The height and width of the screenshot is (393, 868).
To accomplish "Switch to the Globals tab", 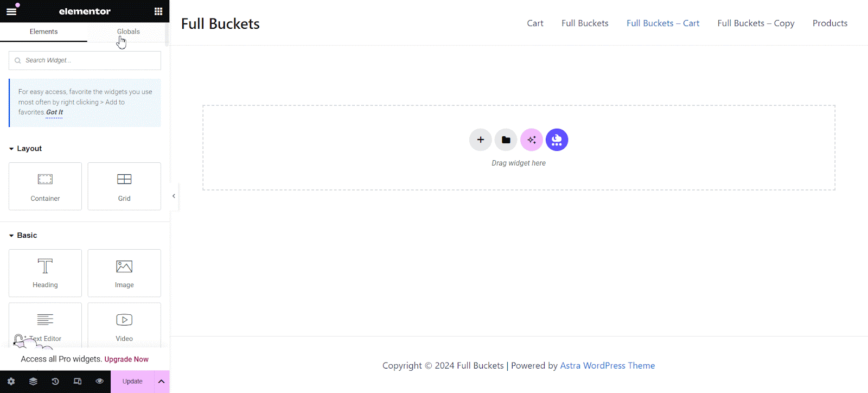I will pos(129,31).
